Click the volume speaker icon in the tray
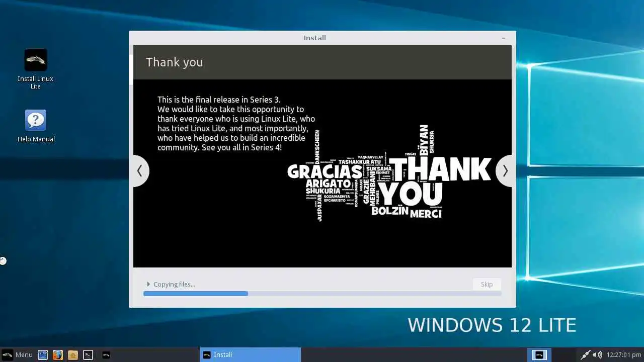The height and width of the screenshot is (362, 644). pyautogui.click(x=597, y=354)
